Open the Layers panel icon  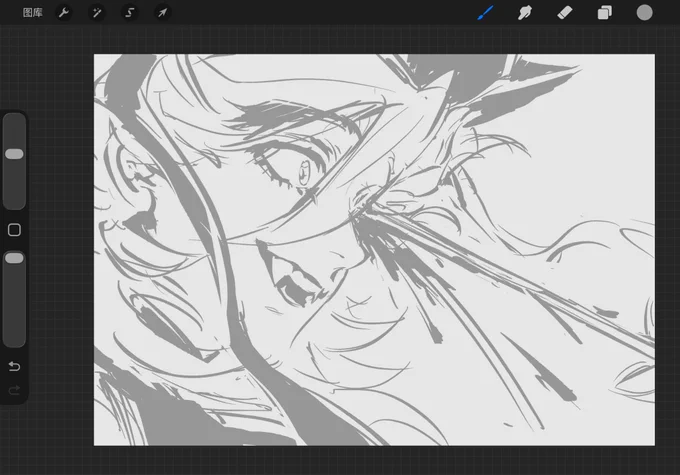[605, 13]
